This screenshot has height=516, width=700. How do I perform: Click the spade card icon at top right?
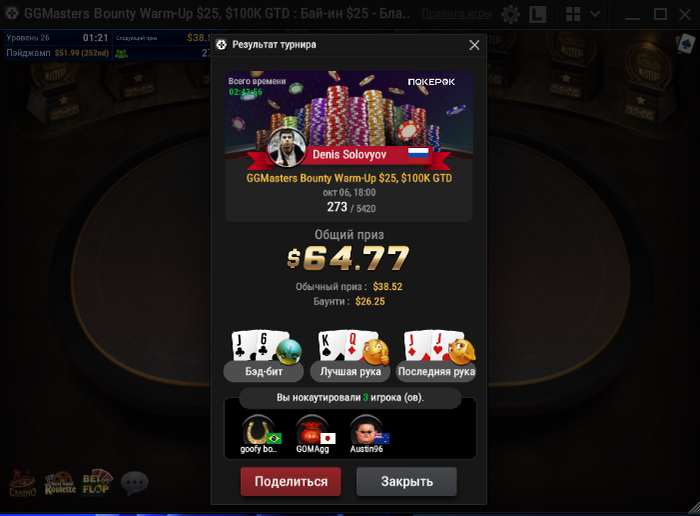pyautogui.click(x=685, y=44)
